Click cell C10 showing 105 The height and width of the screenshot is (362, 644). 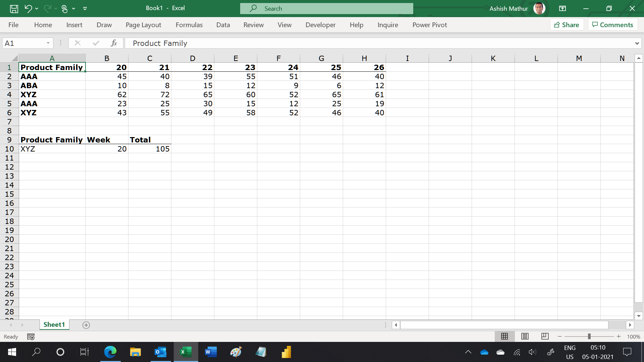pos(150,149)
